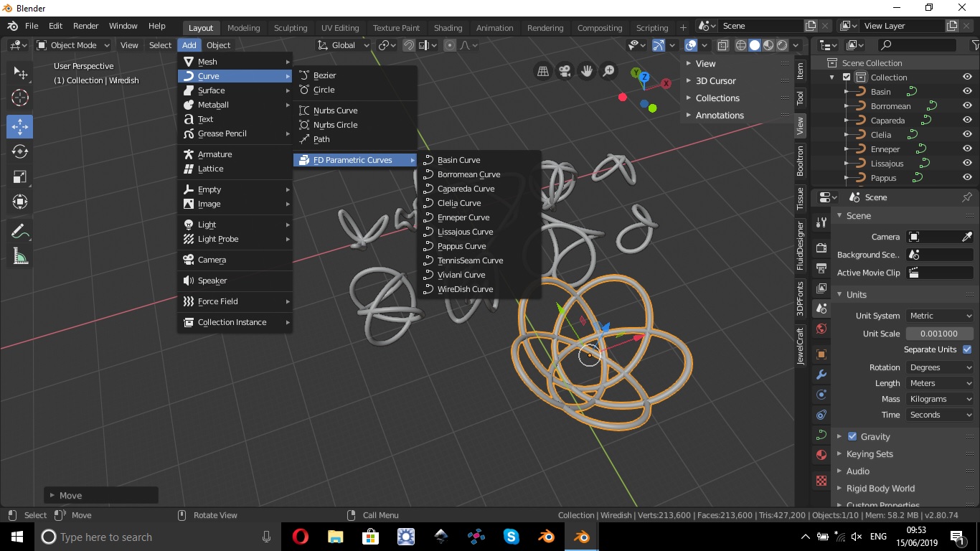The height and width of the screenshot is (551, 980).
Task: Toggle proportional editing in the viewport header
Action: pos(448,44)
